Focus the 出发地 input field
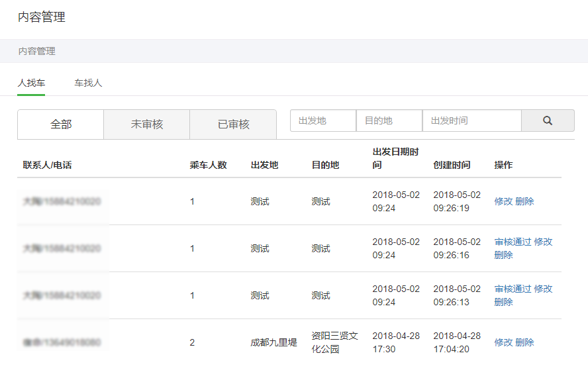Screen dimensions: 588x392 click(323, 121)
